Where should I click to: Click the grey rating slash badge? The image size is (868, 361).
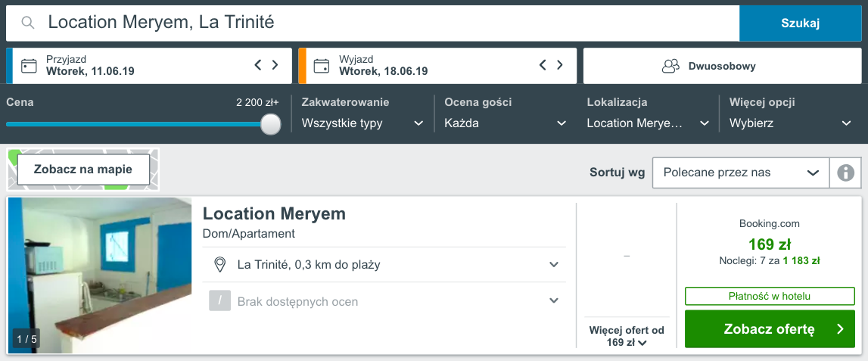[219, 301]
